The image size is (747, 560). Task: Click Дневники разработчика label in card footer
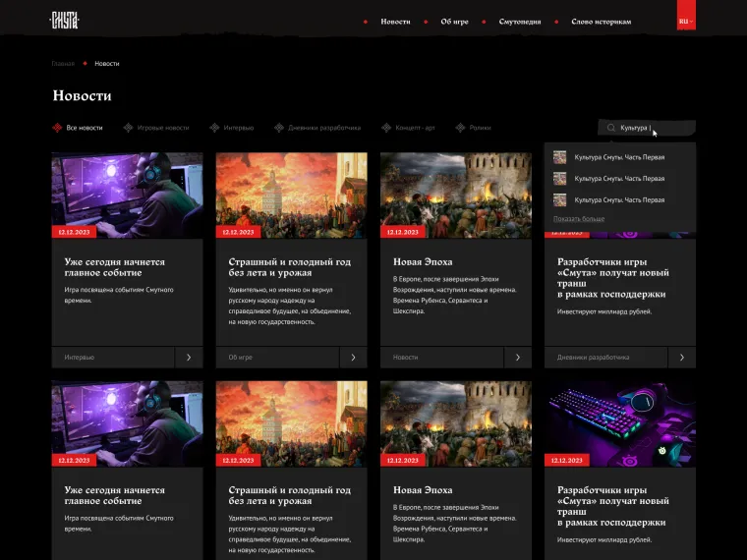[x=593, y=358]
